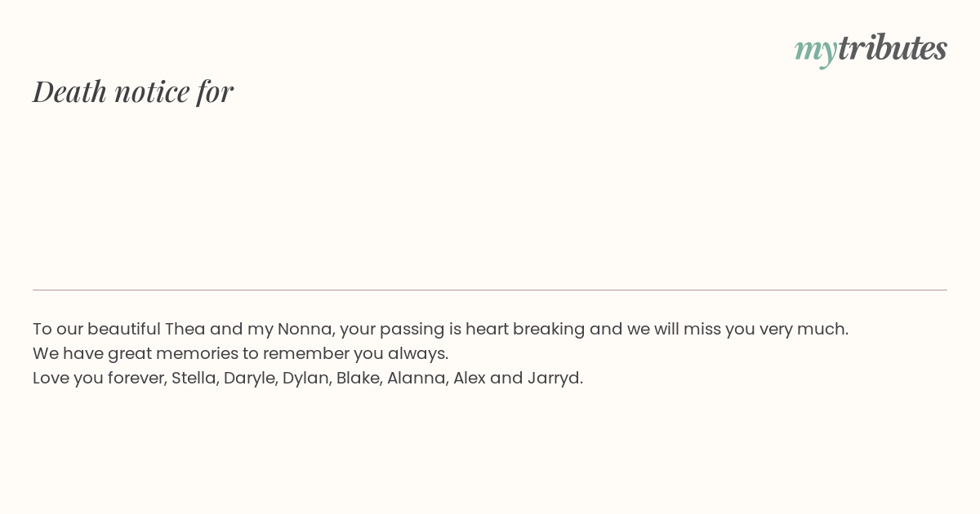Viewport: 980px width, 514px height.
Task: Click the horizontal divider line
Action: click(x=490, y=290)
